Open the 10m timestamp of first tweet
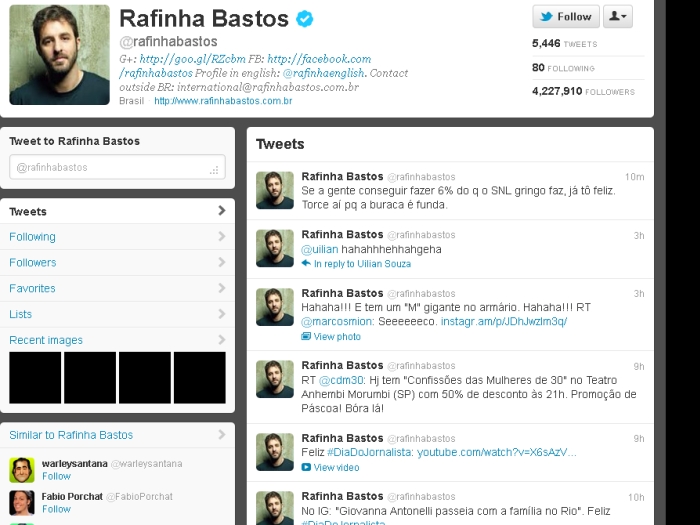The height and width of the screenshot is (525, 700). (634, 177)
